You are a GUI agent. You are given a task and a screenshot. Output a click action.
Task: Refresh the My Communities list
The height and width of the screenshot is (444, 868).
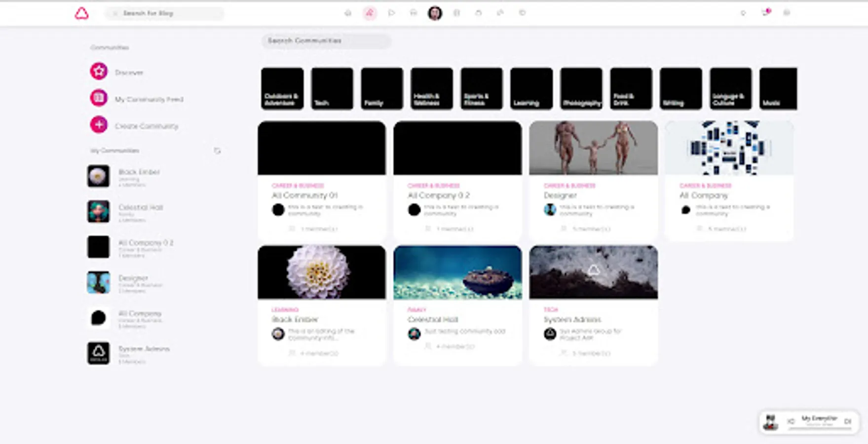217,150
